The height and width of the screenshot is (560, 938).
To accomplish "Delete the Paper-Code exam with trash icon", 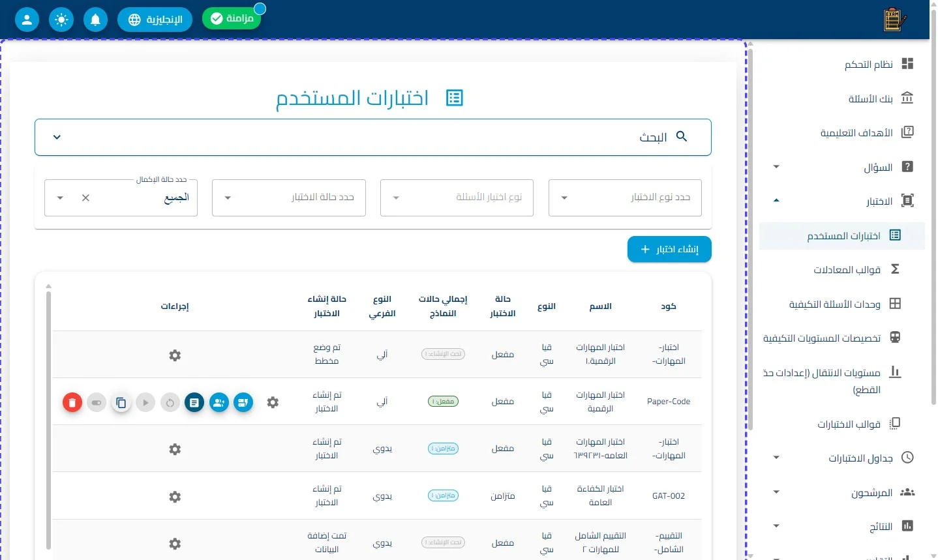I will pyautogui.click(x=72, y=402).
